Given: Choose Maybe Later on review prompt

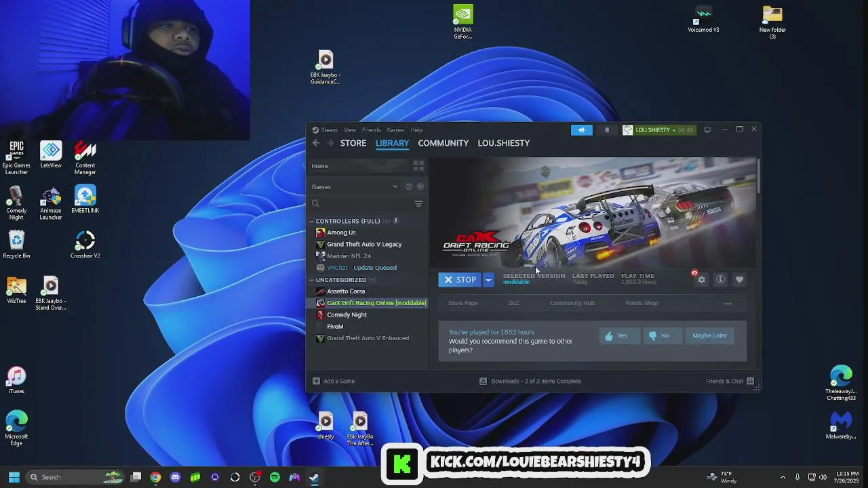Looking at the screenshot, I should click(709, 335).
